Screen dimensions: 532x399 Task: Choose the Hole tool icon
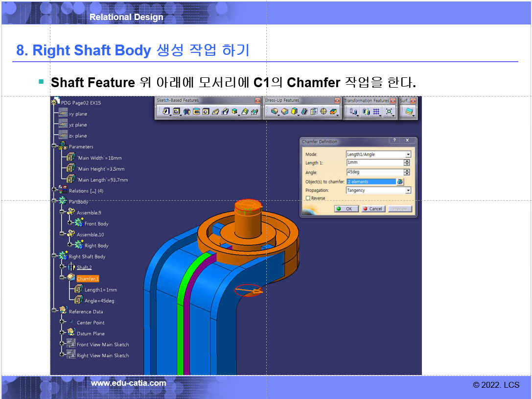coord(206,112)
